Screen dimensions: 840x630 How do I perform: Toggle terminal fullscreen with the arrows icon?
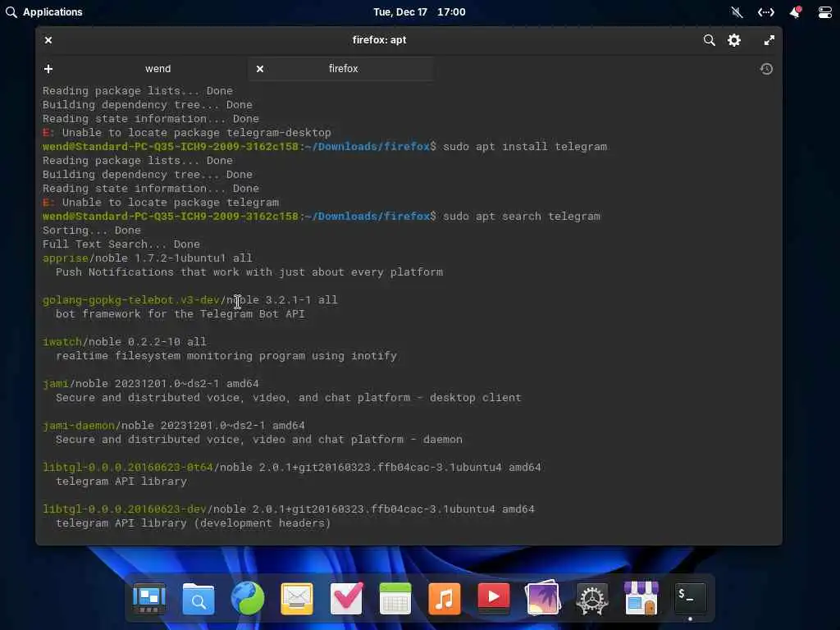pyautogui.click(x=769, y=40)
